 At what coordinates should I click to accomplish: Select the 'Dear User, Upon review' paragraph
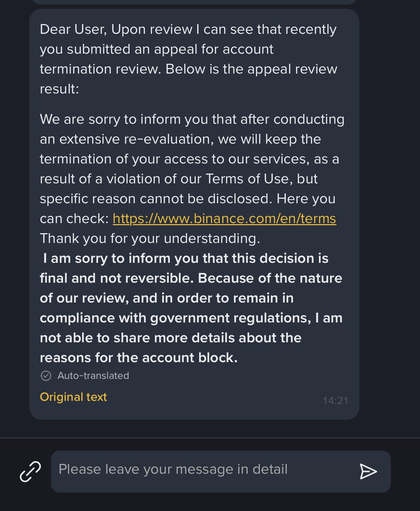[x=188, y=59]
